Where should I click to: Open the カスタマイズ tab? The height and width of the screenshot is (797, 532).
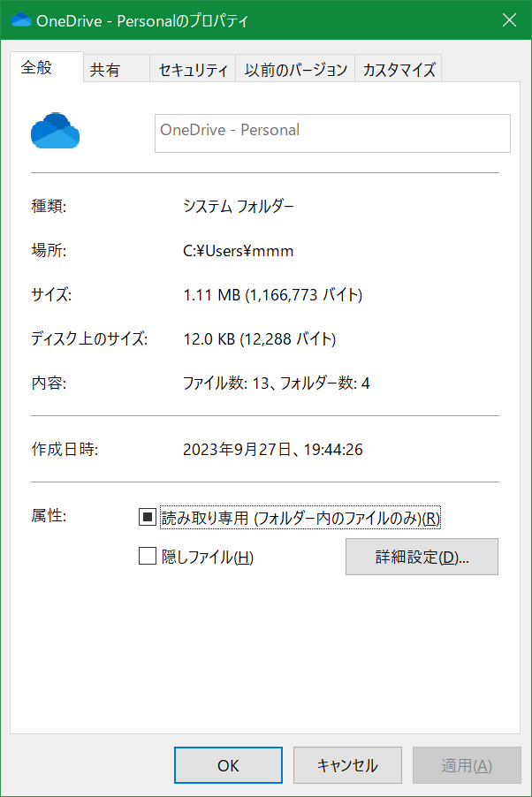pos(399,69)
